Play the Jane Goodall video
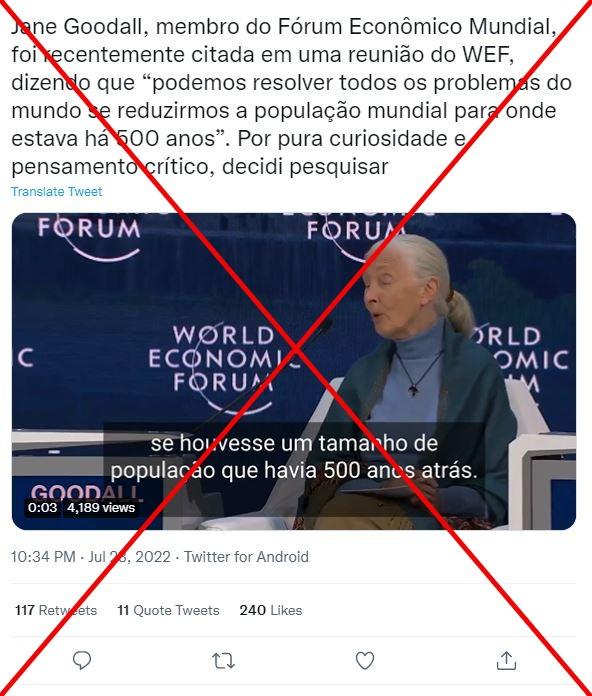The image size is (592, 696). coord(294,371)
